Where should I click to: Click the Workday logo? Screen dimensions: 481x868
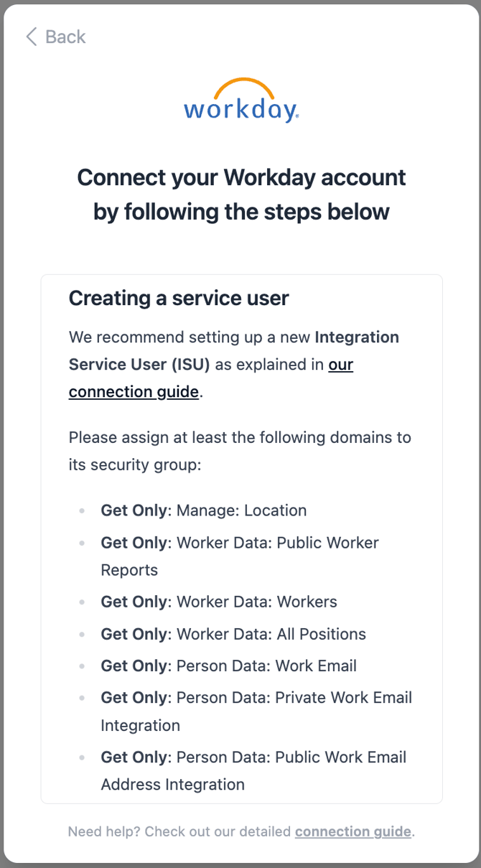pyautogui.click(x=241, y=101)
